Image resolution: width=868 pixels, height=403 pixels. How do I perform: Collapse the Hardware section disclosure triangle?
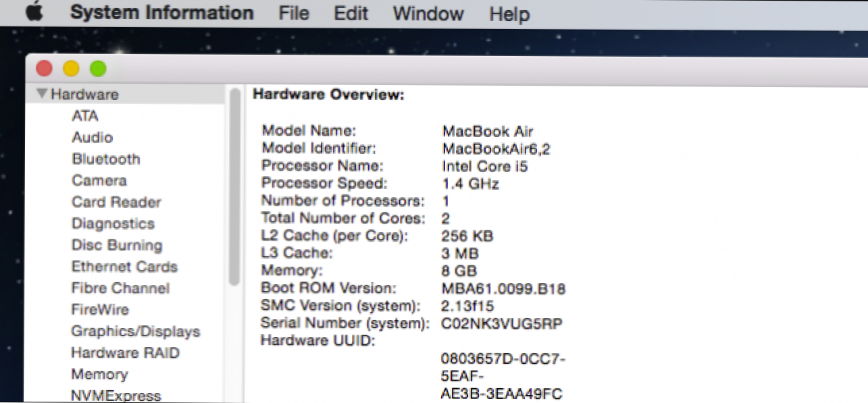42,95
